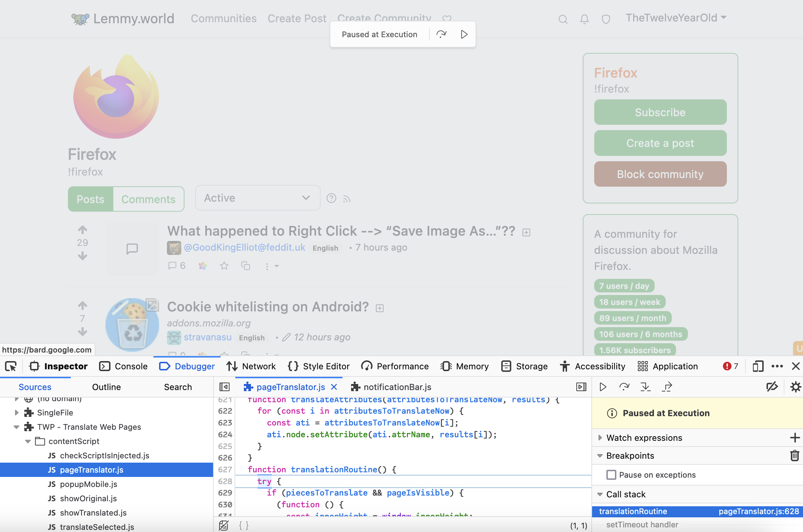Open the Storage tab
The width and height of the screenshot is (803, 532).
point(524,366)
